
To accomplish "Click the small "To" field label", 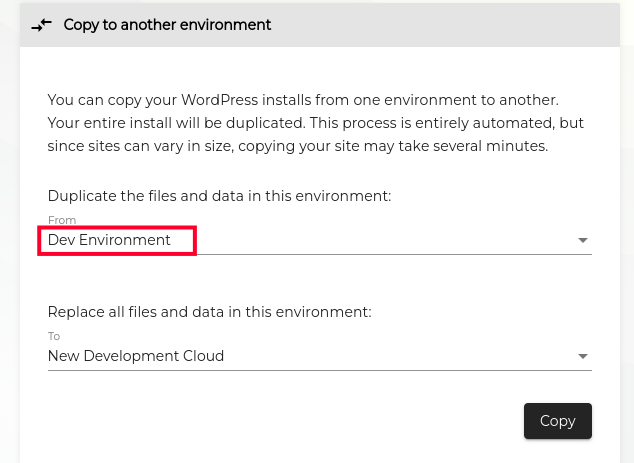I will coord(54,337).
